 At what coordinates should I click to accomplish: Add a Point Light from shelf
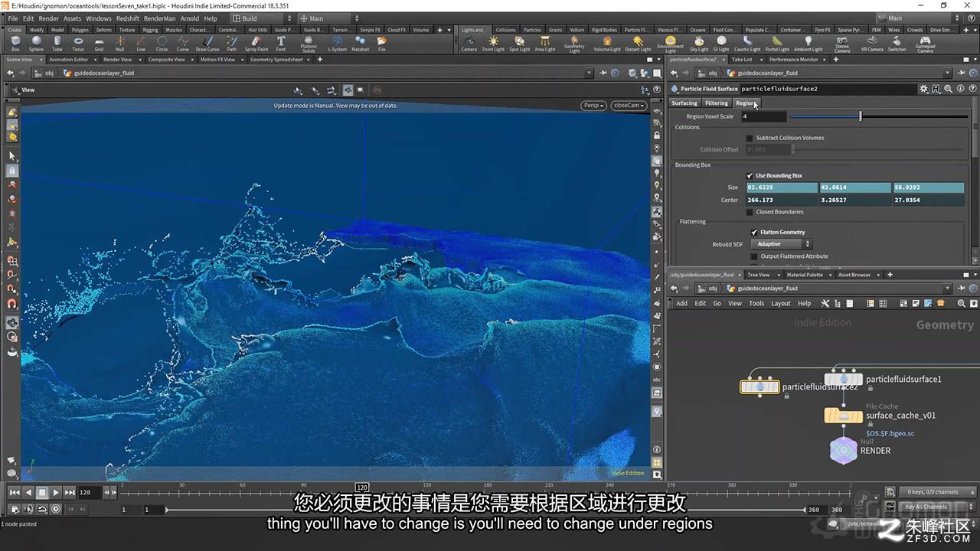pyautogui.click(x=493, y=44)
